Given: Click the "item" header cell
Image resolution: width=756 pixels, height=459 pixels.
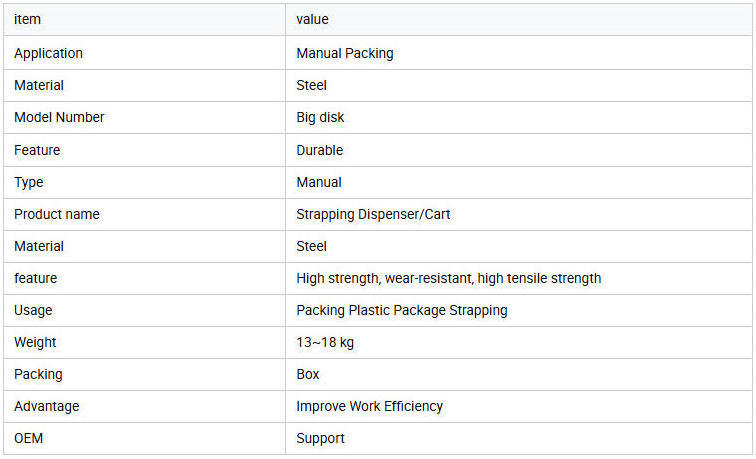Looking at the screenshot, I should [x=27, y=20].
